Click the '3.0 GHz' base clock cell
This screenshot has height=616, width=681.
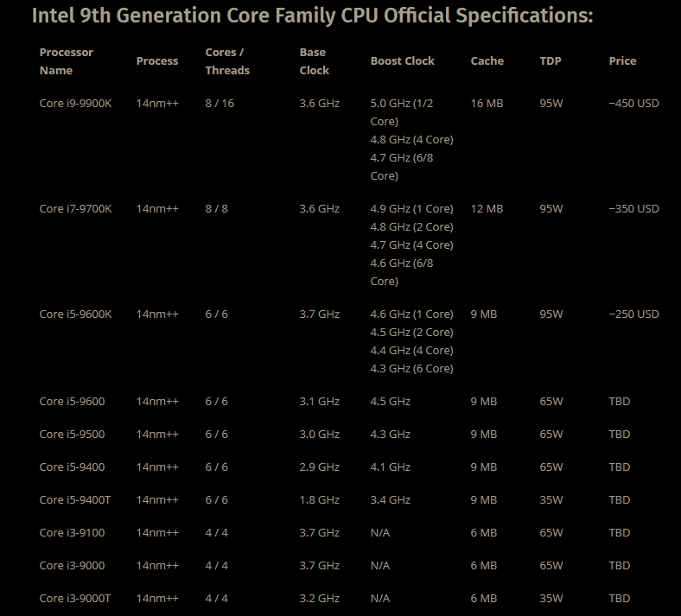pos(319,434)
